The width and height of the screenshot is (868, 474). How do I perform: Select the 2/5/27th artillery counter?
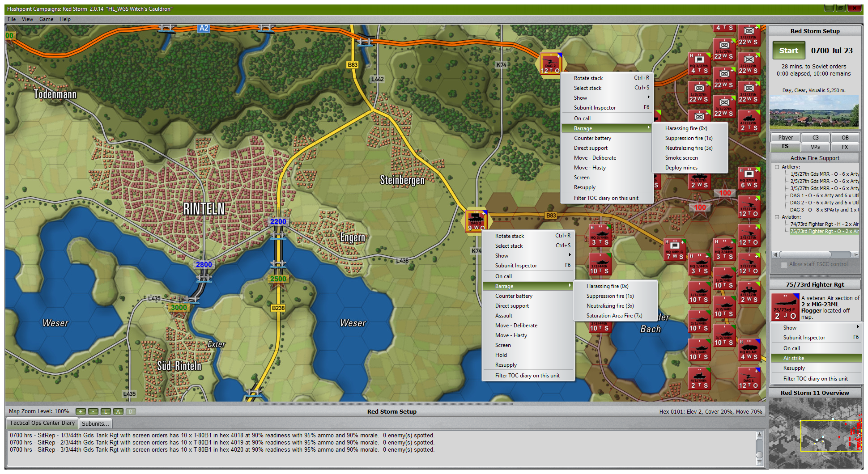749,235
